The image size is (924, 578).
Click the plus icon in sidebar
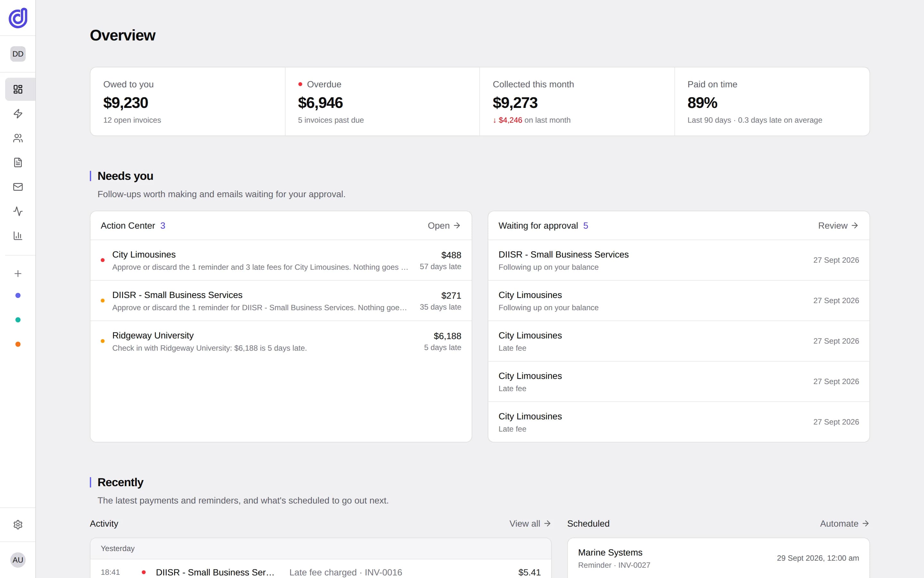18,274
